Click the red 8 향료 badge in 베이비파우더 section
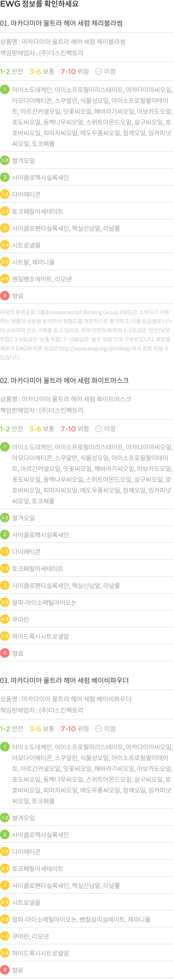 click(5, 970)
